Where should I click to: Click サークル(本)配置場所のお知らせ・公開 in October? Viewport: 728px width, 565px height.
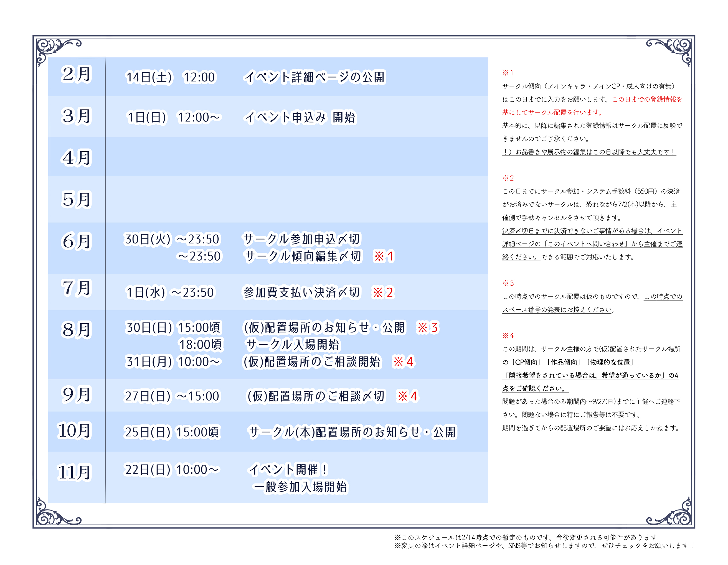point(352,432)
